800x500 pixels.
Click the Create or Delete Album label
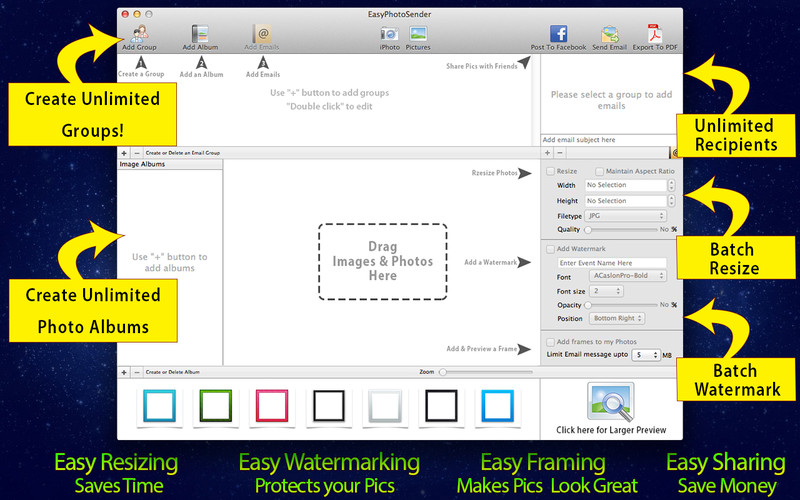click(172, 372)
